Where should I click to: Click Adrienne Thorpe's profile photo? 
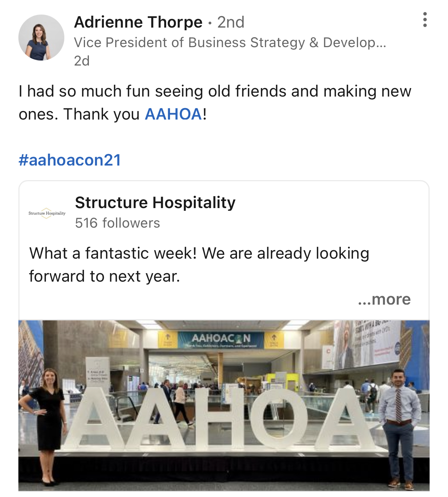coord(41,38)
